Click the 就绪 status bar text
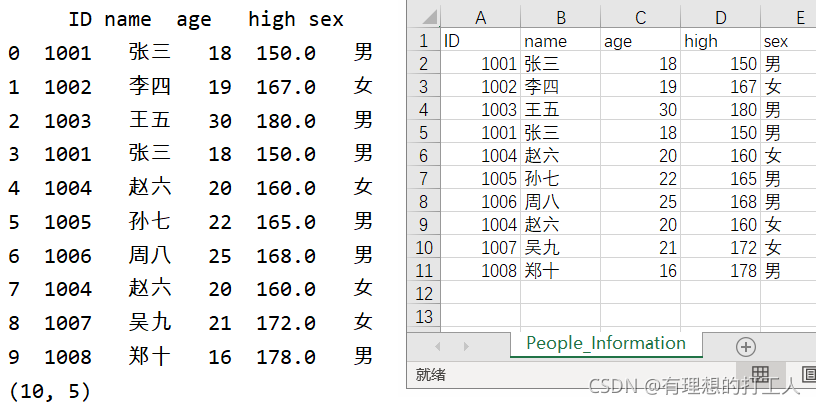 [x=430, y=374]
